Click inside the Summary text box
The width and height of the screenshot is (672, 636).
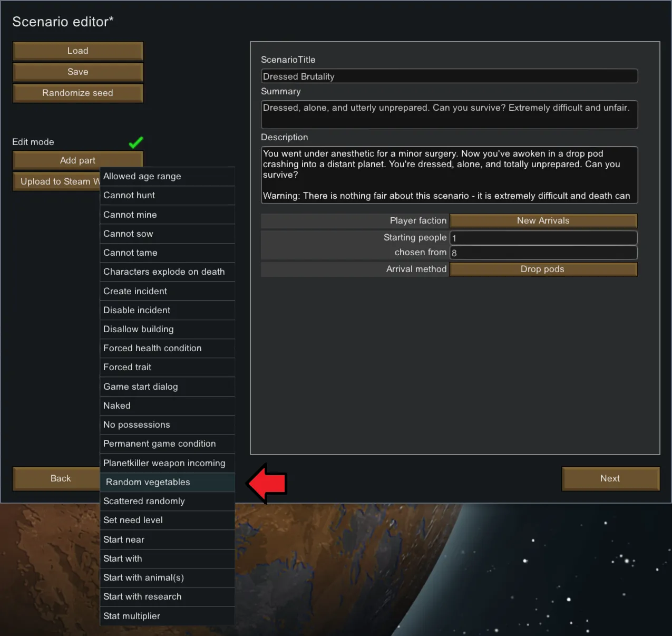coord(449,114)
